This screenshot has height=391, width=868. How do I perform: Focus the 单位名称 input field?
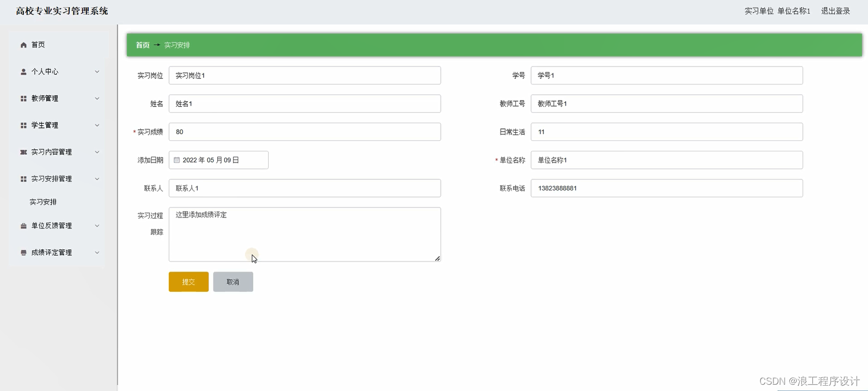pos(666,160)
